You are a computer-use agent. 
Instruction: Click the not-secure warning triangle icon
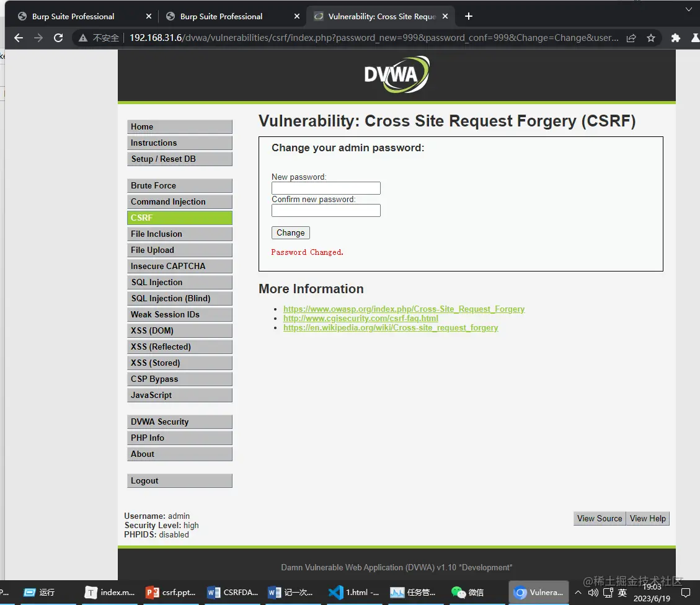click(82, 38)
